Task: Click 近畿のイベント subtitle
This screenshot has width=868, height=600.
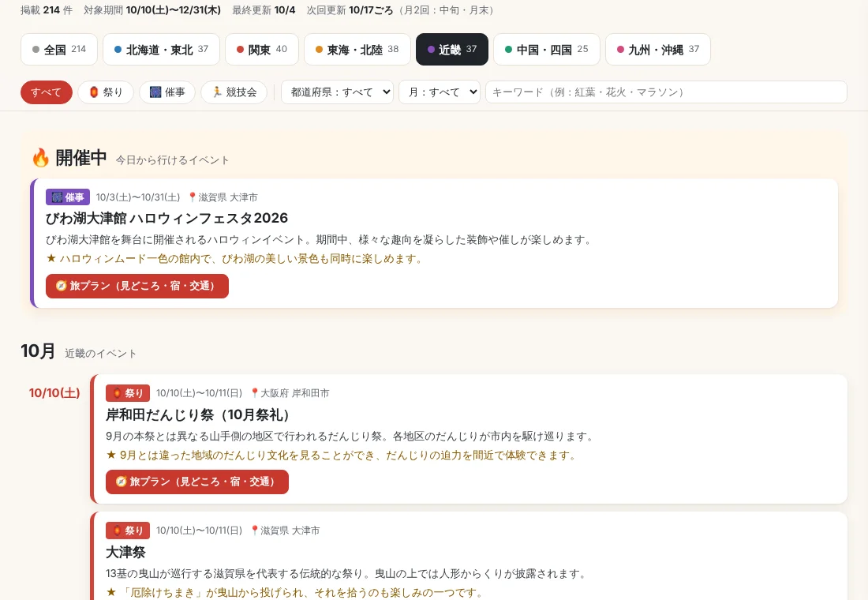Action: pyautogui.click(x=100, y=354)
